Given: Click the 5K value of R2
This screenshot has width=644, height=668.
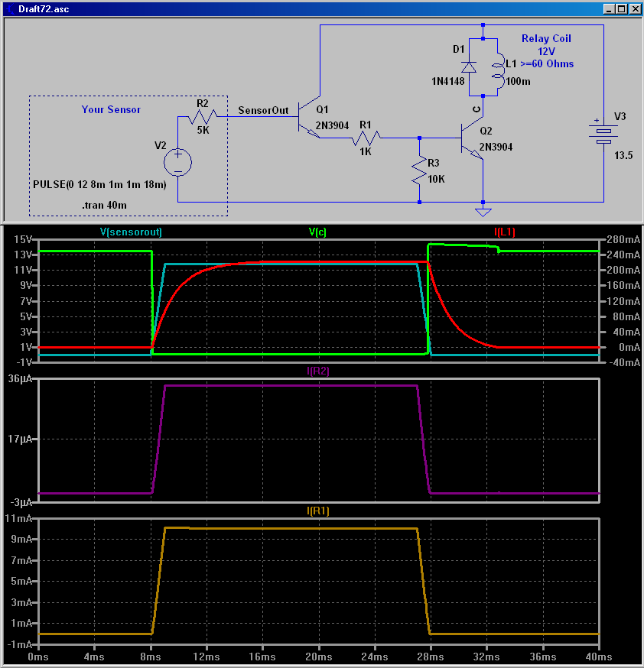Looking at the screenshot, I should [203, 131].
